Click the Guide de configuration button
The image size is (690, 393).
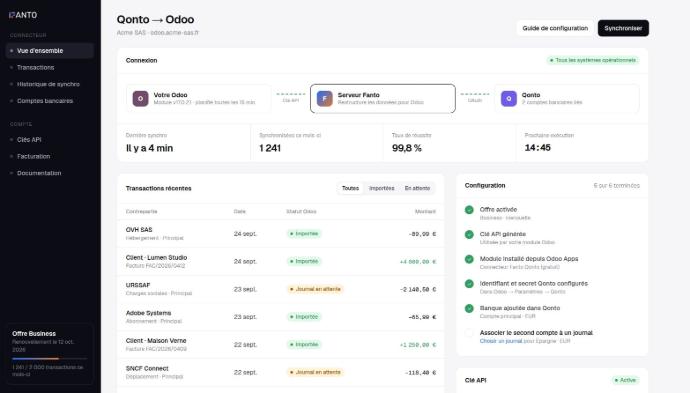(x=555, y=28)
